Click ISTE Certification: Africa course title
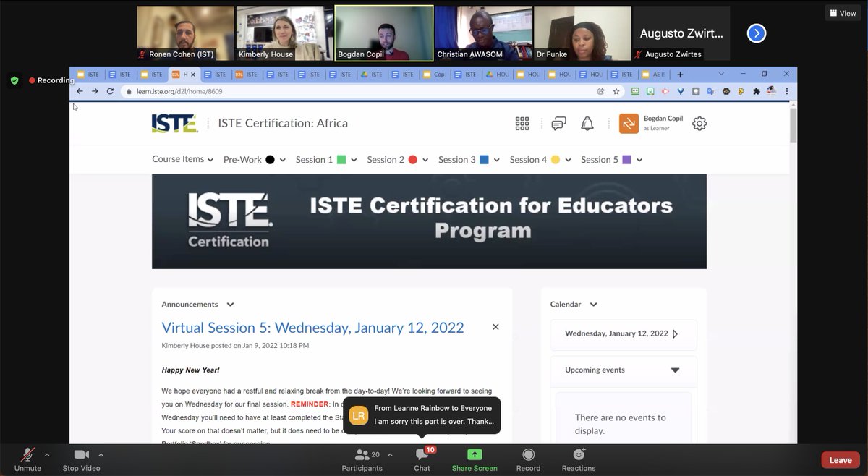The image size is (868, 476). pos(283,123)
